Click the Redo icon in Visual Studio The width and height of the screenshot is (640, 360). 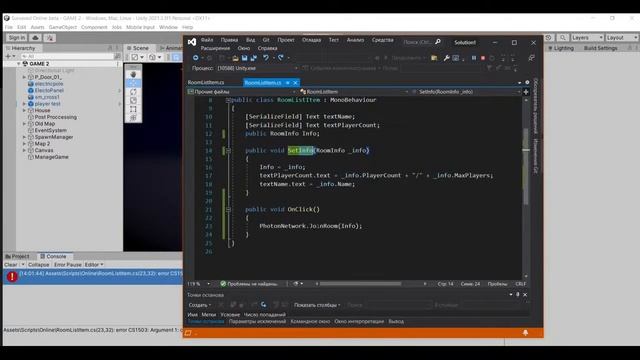coord(280,58)
